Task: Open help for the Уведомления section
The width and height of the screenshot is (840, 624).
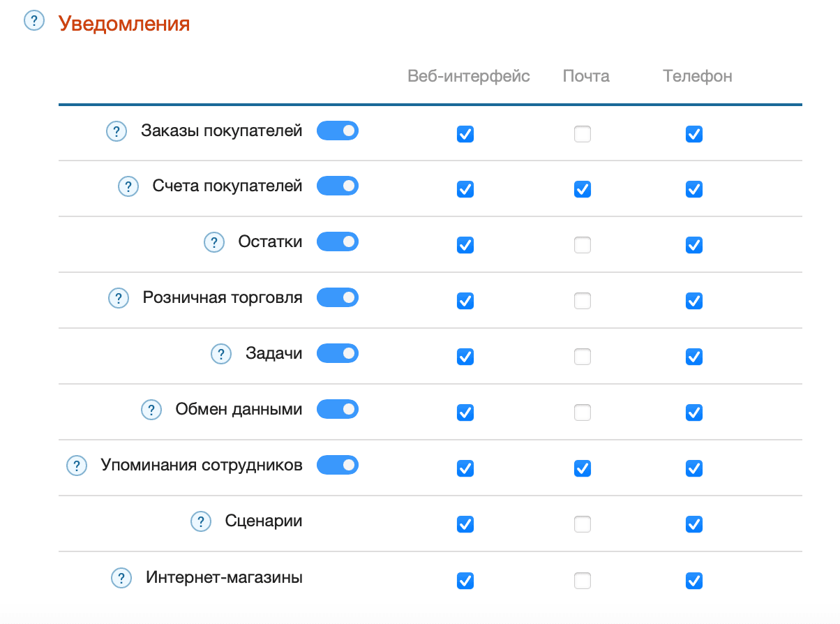Action: [x=34, y=21]
